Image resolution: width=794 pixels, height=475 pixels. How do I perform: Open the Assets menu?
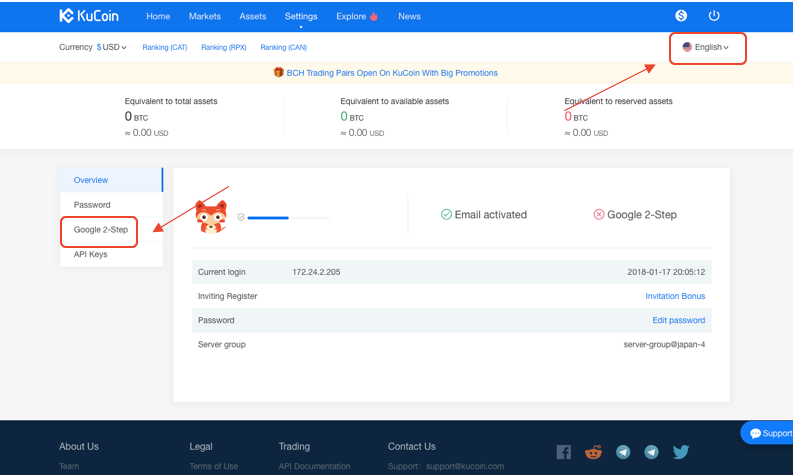(253, 16)
